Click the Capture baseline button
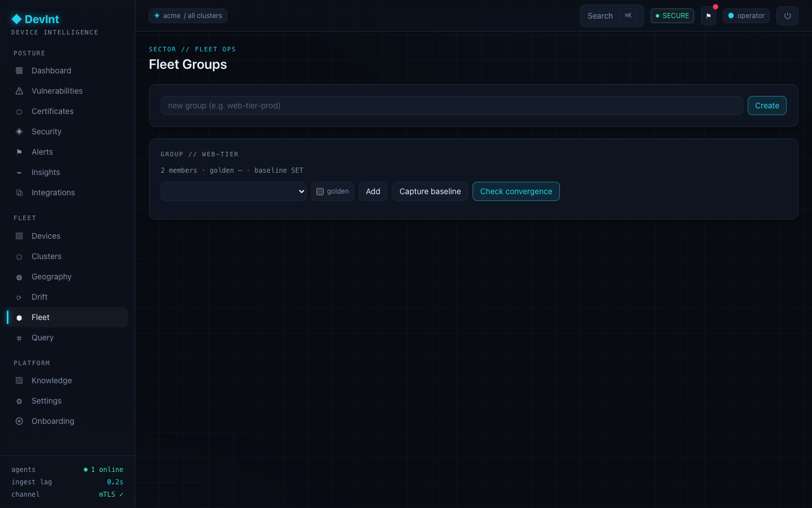Viewport: 812px width, 508px height. (x=430, y=191)
